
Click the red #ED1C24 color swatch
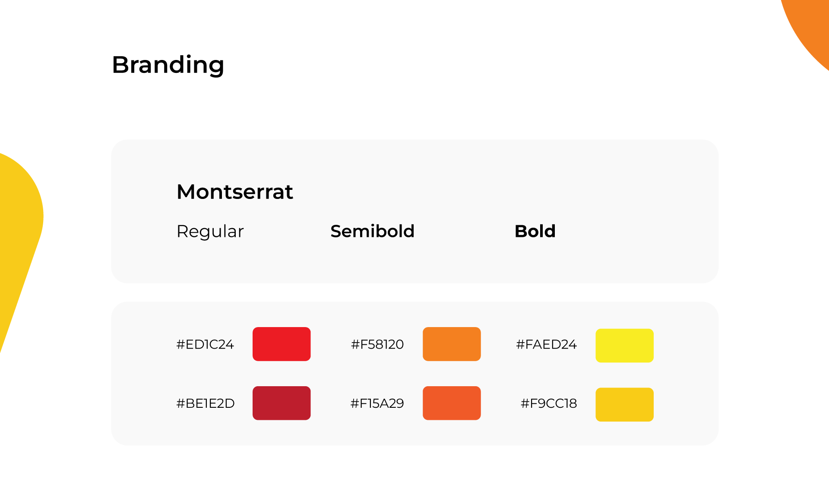pyautogui.click(x=282, y=344)
